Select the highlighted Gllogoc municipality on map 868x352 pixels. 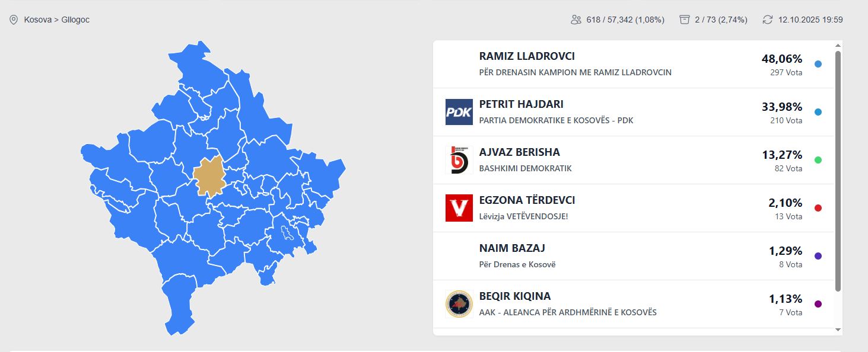click(208, 177)
